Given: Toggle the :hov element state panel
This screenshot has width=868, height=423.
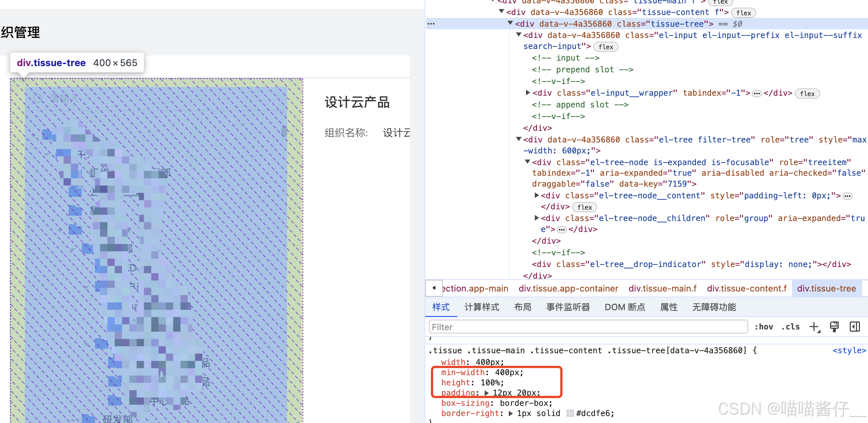Looking at the screenshot, I should [764, 327].
